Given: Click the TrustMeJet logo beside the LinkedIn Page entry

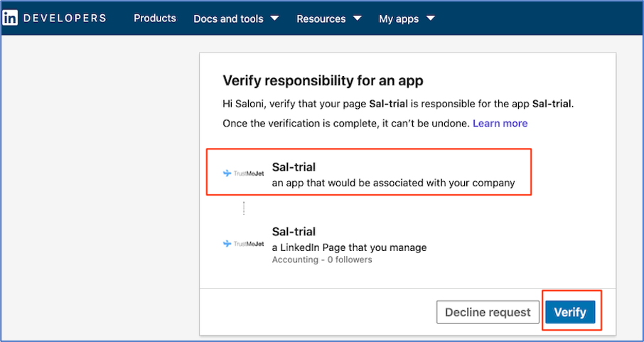Looking at the screenshot, I should click(x=243, y=244).
